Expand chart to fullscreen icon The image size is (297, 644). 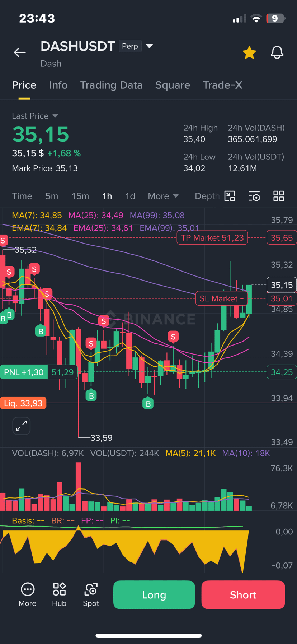tap(22, 426)
